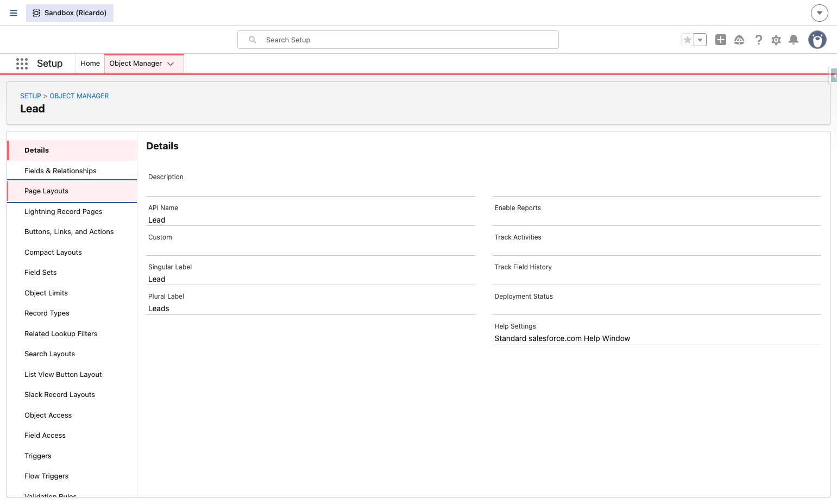837x504 pixels.
Task: Click the Sandbox (Ricardo) tab
Action: click(70, 13)
